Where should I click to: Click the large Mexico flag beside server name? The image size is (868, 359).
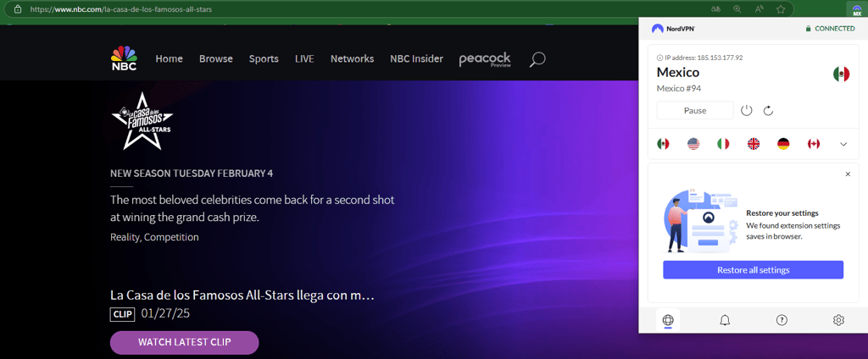coord(841,75)
